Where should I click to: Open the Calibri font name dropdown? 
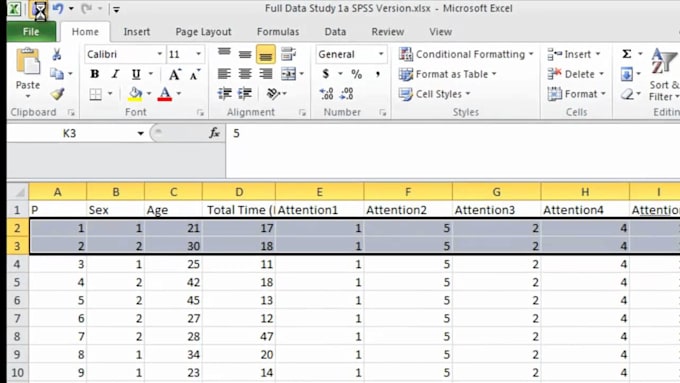pyautogui.click(x=160, y=54)
